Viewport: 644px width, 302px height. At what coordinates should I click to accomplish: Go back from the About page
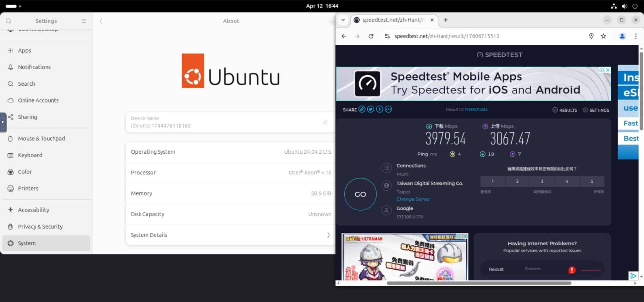pyautogui.click(x=101, y=21)
